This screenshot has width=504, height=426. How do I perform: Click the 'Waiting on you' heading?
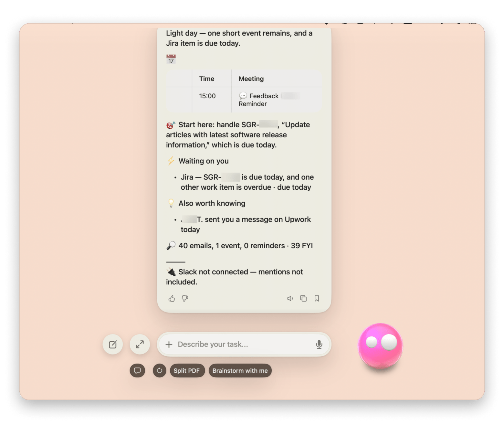(x=204, y=161)
